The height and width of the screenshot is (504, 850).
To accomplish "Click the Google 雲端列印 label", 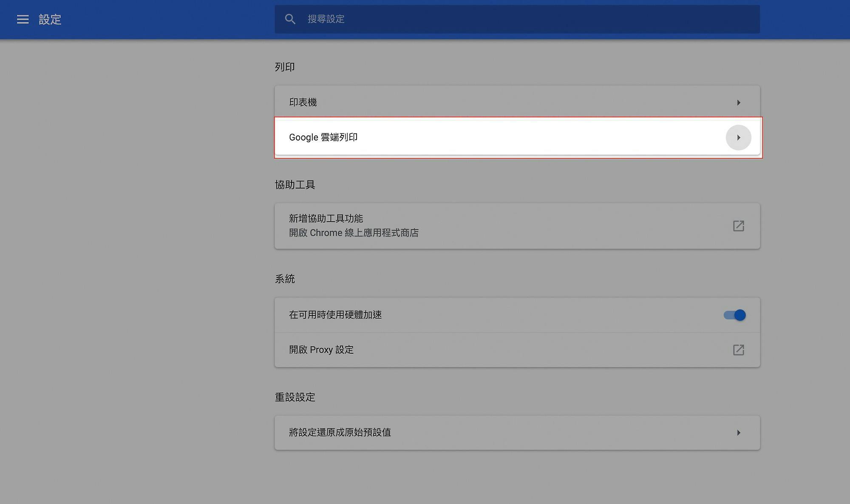I will click(323, 137).
